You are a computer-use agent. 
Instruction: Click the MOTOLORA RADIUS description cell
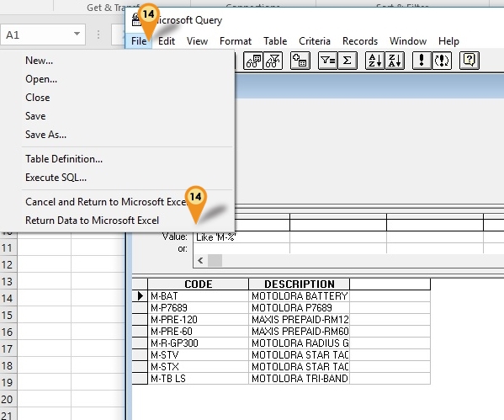299,343
